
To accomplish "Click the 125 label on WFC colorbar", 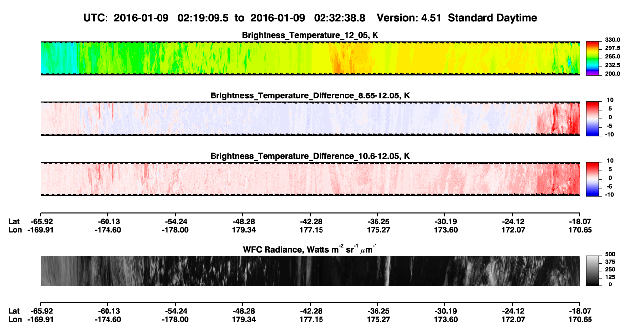I will click(610, 277).
